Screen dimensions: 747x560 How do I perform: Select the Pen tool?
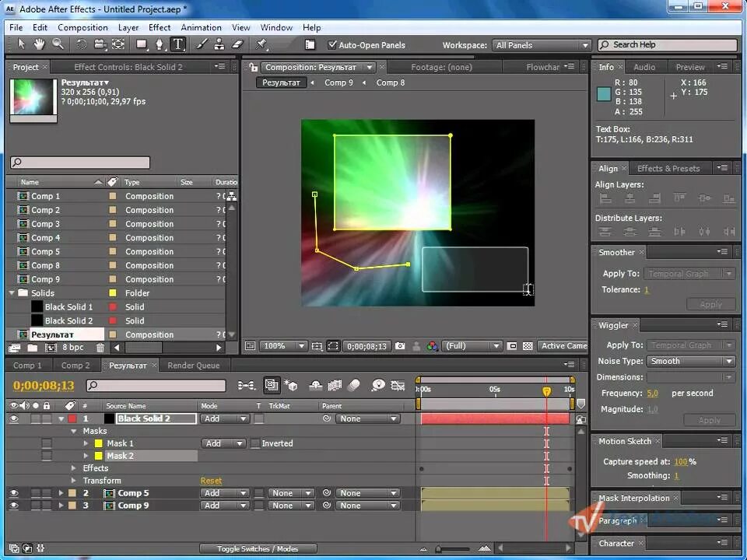click(x=159, y=44)
